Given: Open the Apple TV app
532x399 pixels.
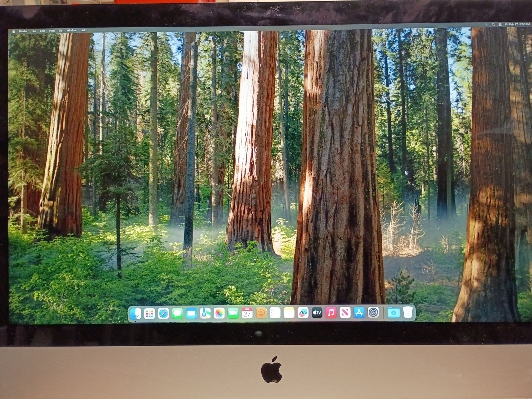Looking at the screenshot, I should [317, 313].
